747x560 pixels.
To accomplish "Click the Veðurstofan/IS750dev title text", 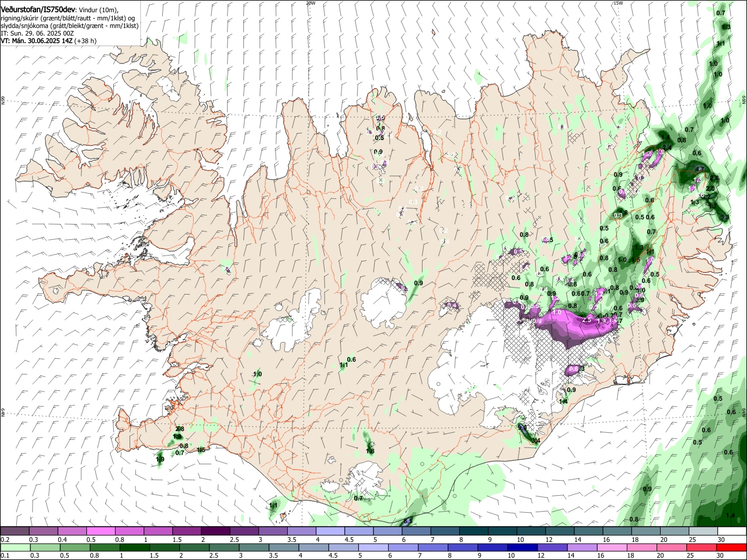I will click(x=38, y=10).
